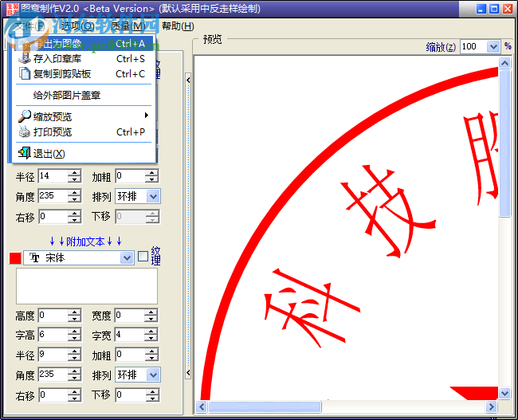Click the export as image menu icon
The width and height of the screenshot is (518, 420).
(25, 44)
